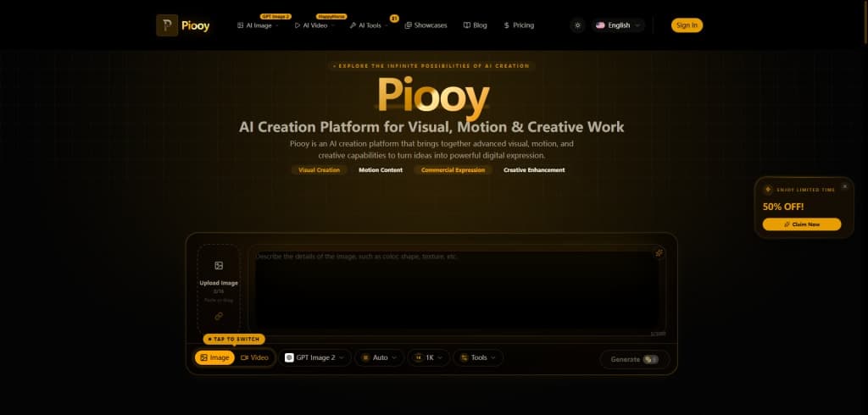Image resolution: width=868 pixels, height=415 pixels.
Task: Toggle the light/dark theme sun icon
Action: tap(577, 25)
